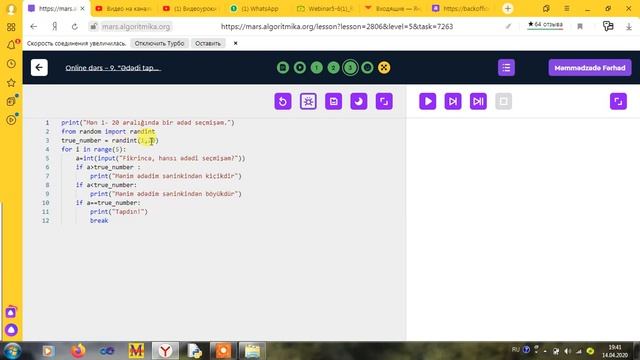640x360 pixels.
Task: Open sidebar history clock icon
Action: (11, 64)
